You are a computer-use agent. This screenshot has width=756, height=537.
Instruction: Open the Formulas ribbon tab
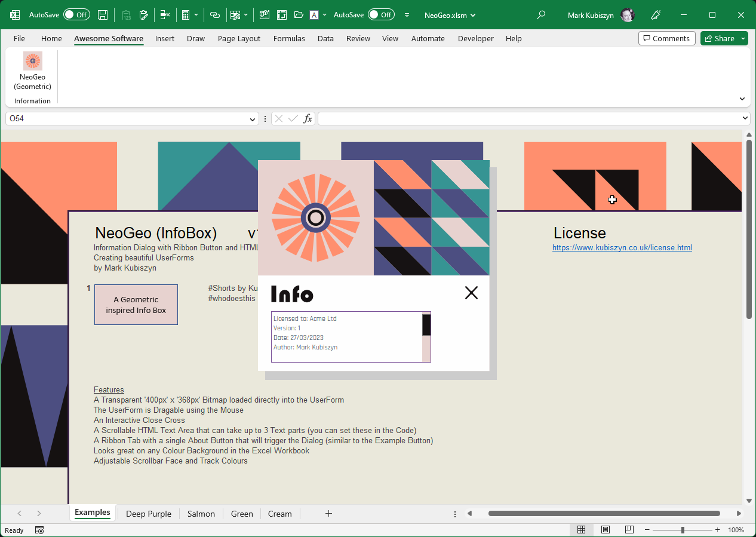tap(289, 38)
